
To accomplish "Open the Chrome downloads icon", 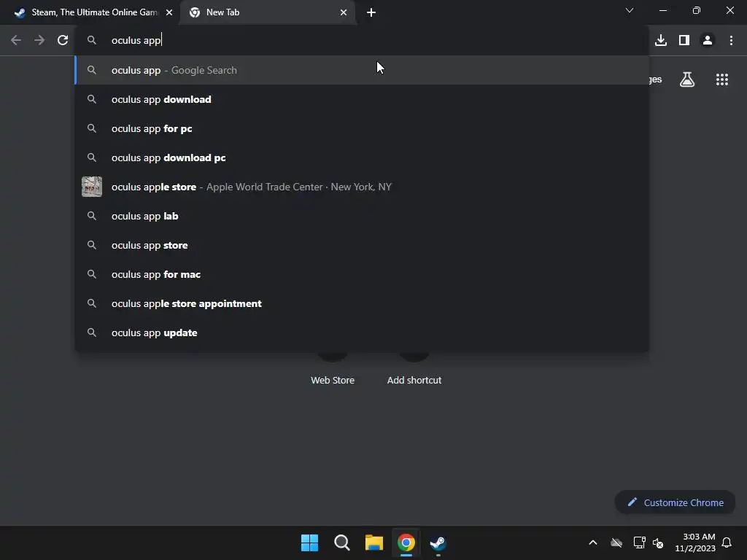I will [x=661, y=41].
